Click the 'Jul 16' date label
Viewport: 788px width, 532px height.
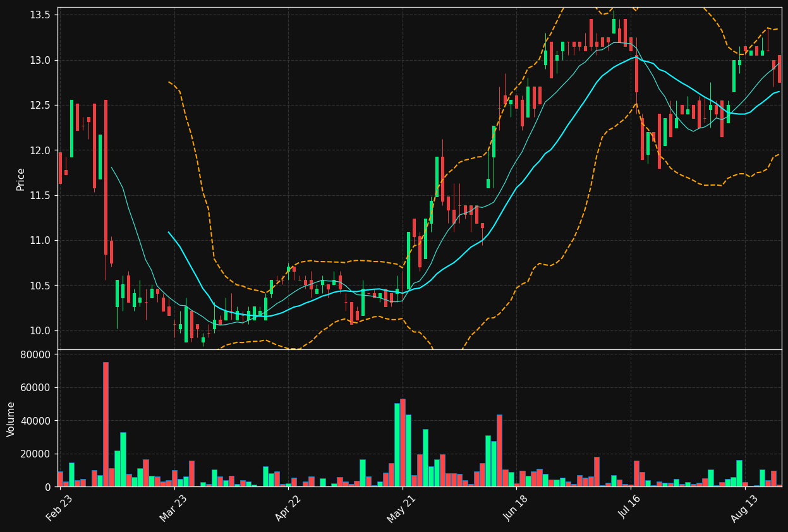[x=629, y=508]
